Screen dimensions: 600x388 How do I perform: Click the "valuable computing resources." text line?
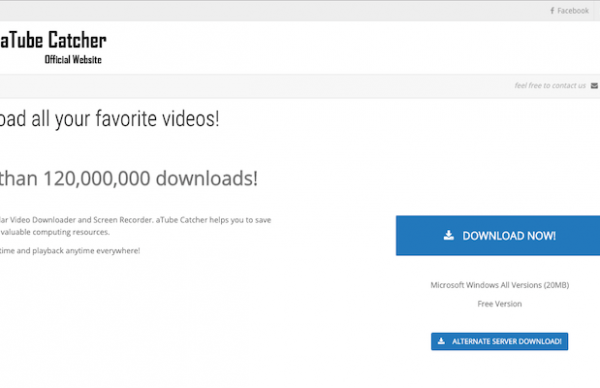[x=55, y=232]
